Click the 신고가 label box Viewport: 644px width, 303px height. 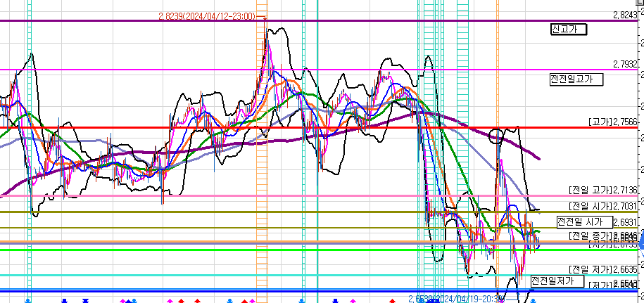pos(569,29)
